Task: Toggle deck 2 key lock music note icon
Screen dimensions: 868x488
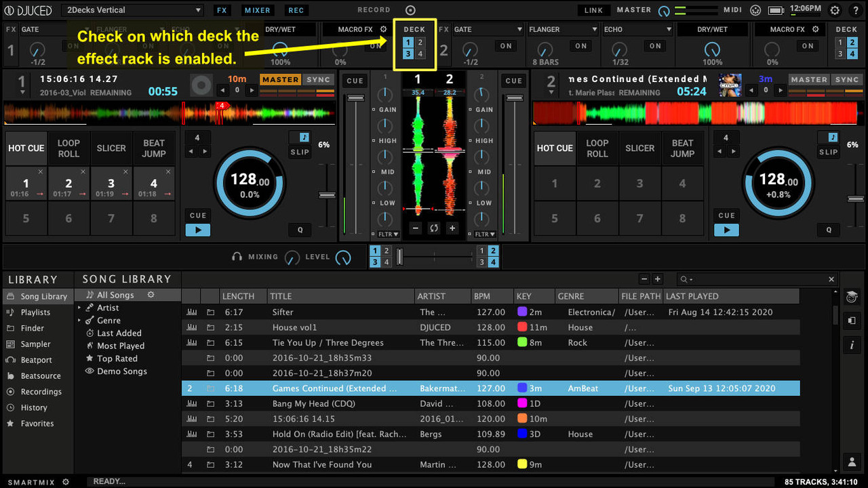Action: (833, 138)
